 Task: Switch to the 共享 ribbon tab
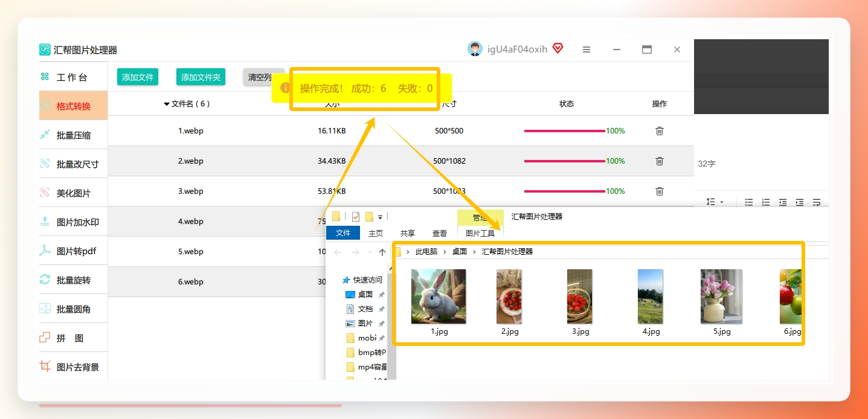pos(408,233)
